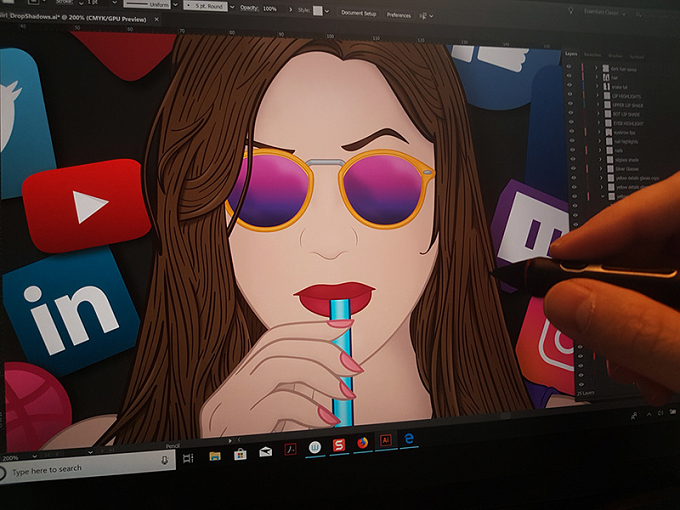Open the Mail app in taskbar
Screen dimensions: 680x510
click(x=265, y=452)
